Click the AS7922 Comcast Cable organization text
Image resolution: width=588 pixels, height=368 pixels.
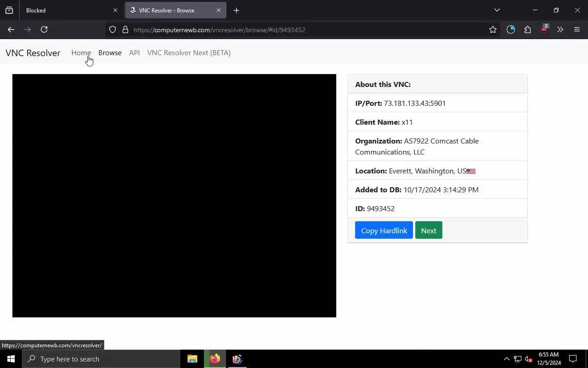pyautogui.click(x=417, y=146)
